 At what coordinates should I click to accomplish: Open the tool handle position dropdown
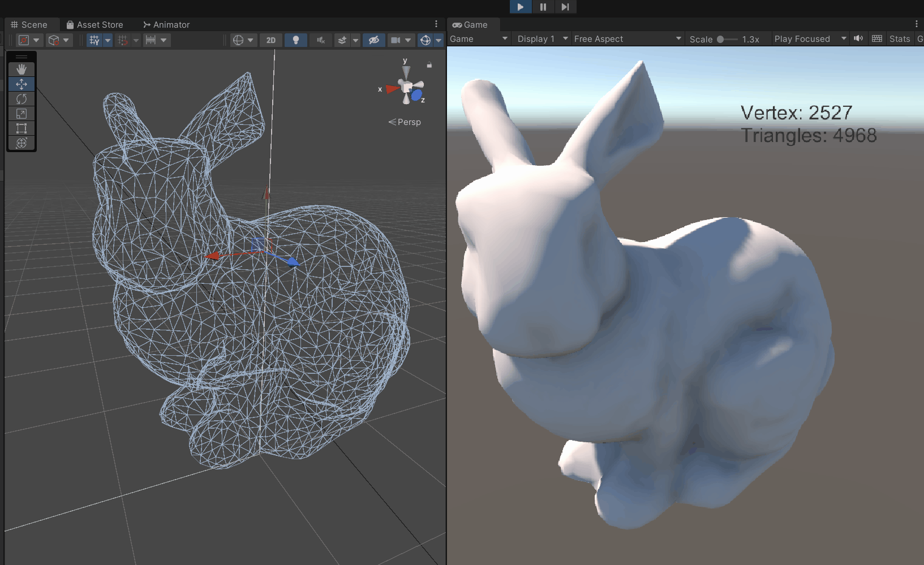click(x=36, y=40)
